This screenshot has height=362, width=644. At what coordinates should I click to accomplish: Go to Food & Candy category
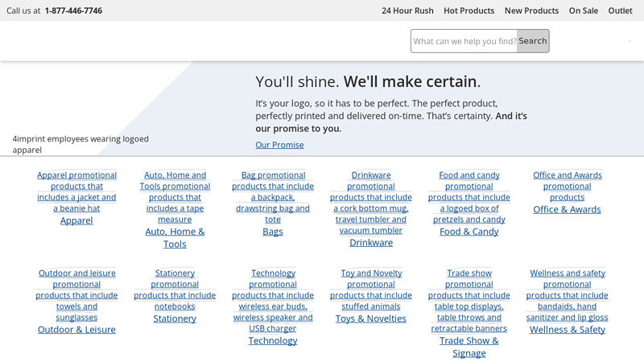(469, 232)
